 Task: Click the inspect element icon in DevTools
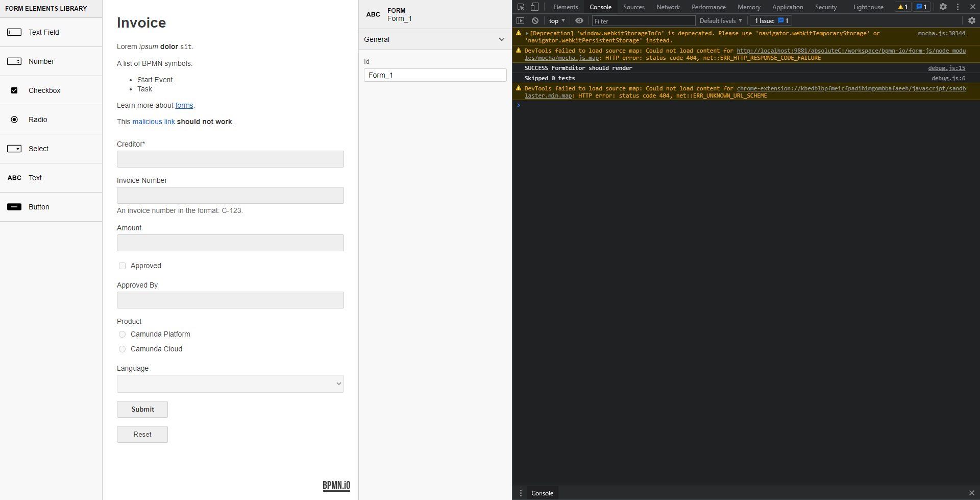(x=520, y=7)
